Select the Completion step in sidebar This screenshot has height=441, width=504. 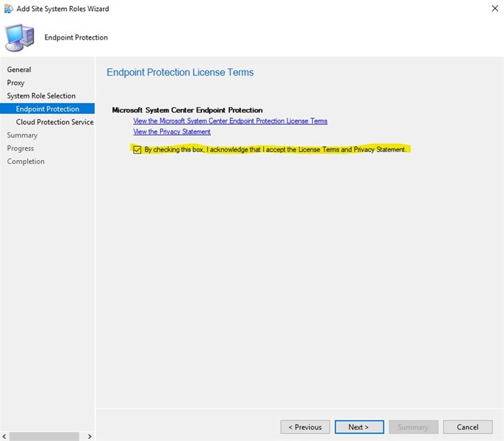(x=26, y=162)
